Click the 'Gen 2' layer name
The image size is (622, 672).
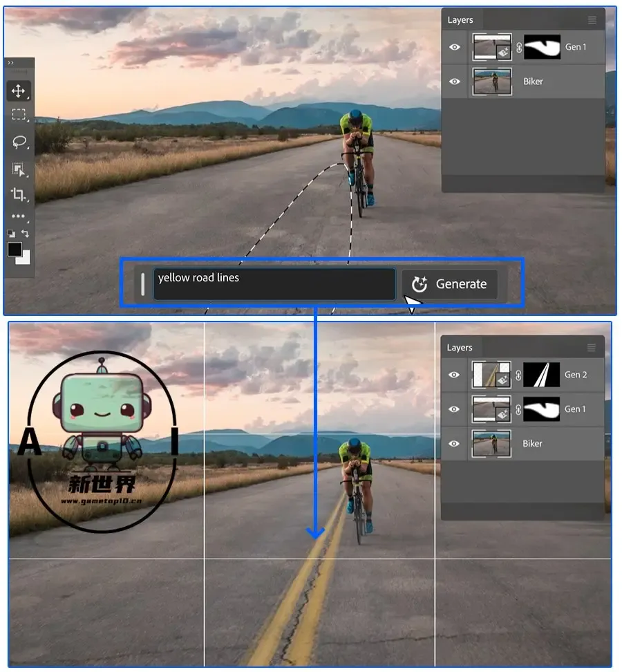click(575, 375)
